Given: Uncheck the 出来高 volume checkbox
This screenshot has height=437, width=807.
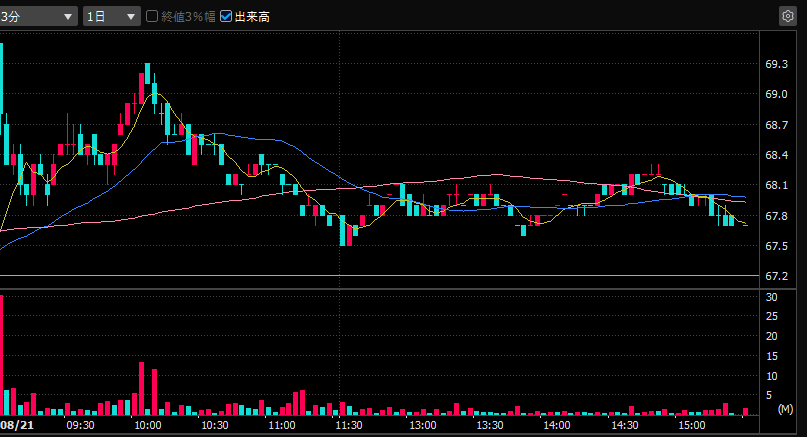Looking at the screenshot, I should click(x=225, y=16).
